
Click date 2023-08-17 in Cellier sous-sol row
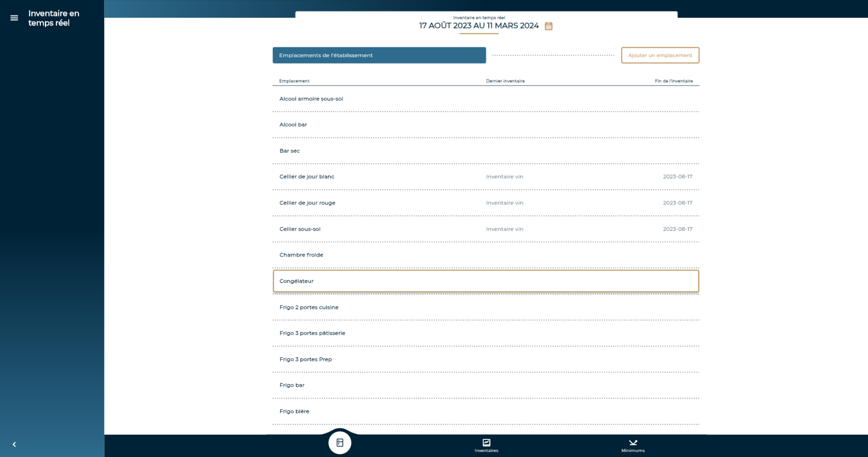[678, 229]
